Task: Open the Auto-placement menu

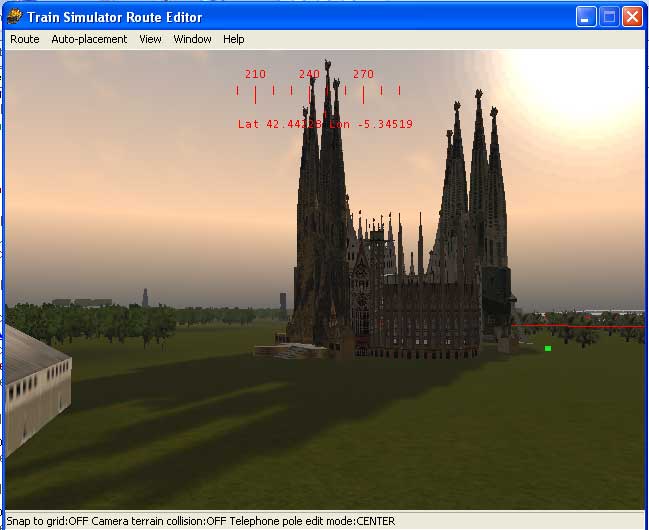Action: coord(89,39)
